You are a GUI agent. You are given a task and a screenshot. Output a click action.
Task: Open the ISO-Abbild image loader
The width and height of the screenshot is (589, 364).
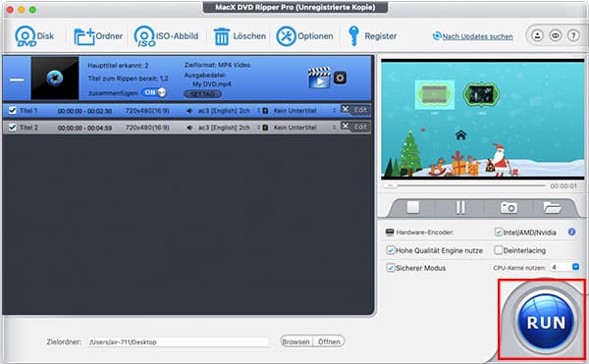coord(144,36)
